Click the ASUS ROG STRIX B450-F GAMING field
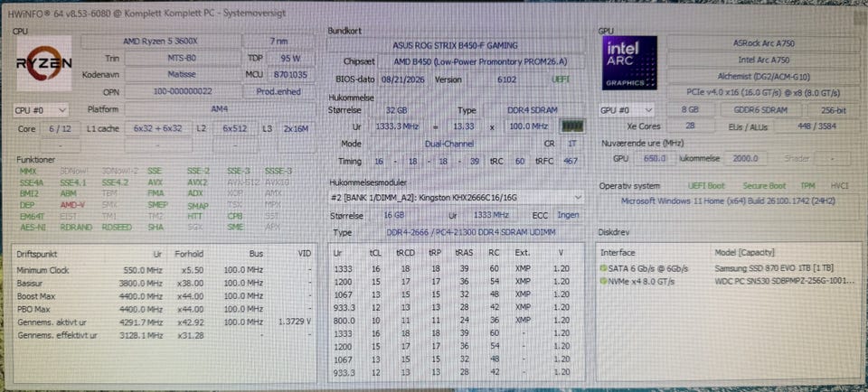Viewport: 868px width, 392px height. tap(455, 45)
